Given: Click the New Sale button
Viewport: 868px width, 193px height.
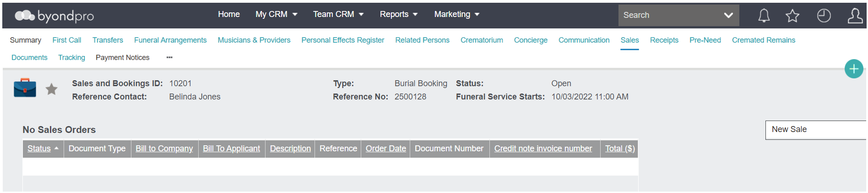Looking at the screenshot, I should pos(815,130).
